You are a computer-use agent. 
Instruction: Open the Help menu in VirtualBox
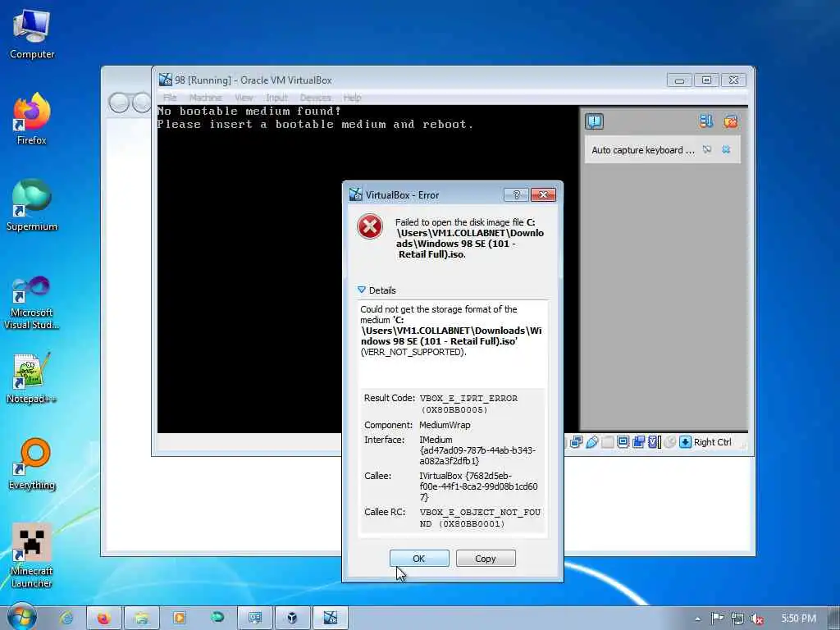[352, 98]
